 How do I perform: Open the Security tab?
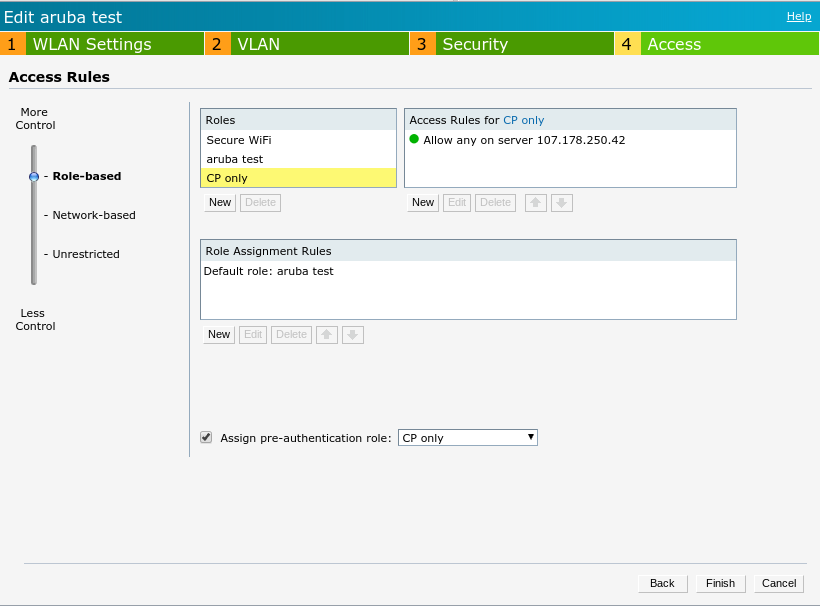[475, 44]
